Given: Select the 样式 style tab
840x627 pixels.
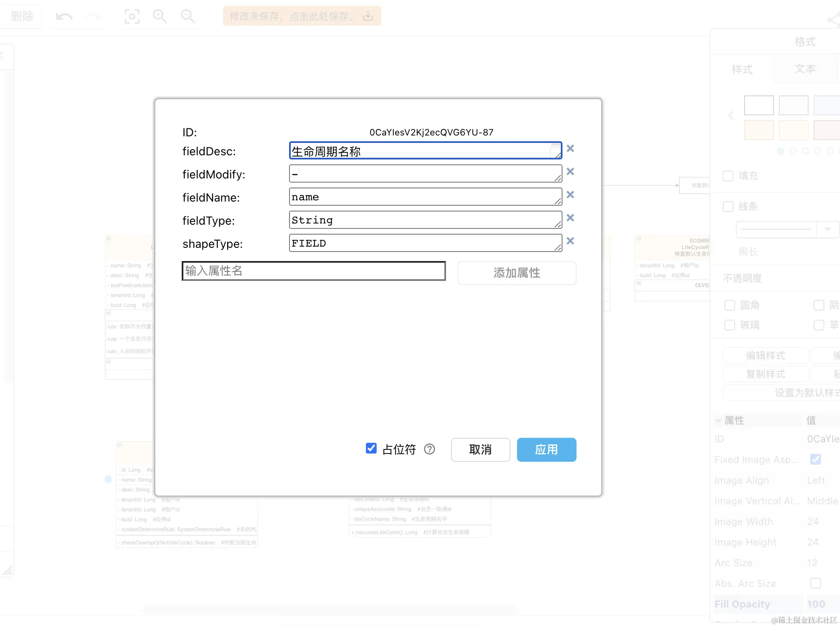Looking at the screenshot, I should click(x=742, y=69).
